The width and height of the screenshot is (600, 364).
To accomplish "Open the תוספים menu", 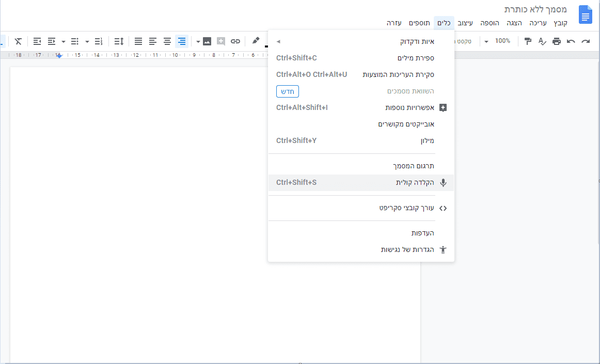I will (419, 23).
